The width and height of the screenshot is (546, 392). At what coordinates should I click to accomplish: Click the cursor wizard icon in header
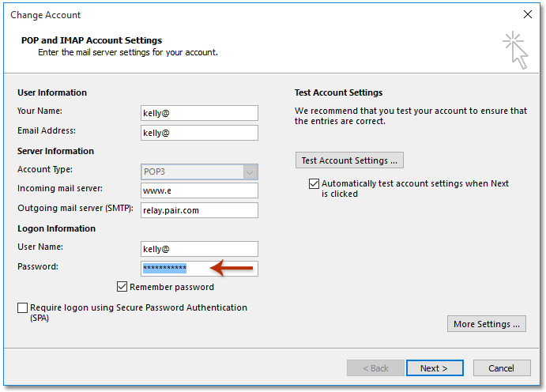click(x=515, y=50)
